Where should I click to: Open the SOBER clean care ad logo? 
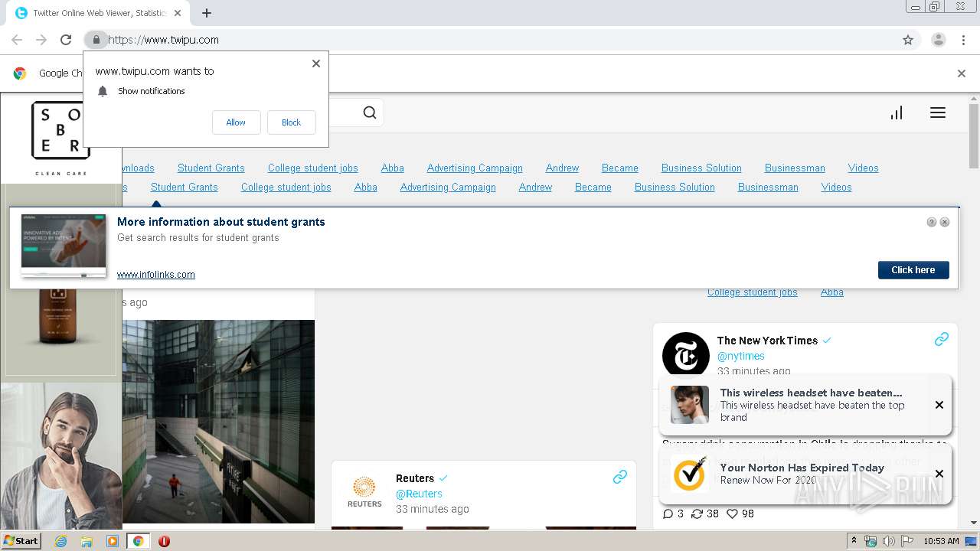(x=60, y=138)
